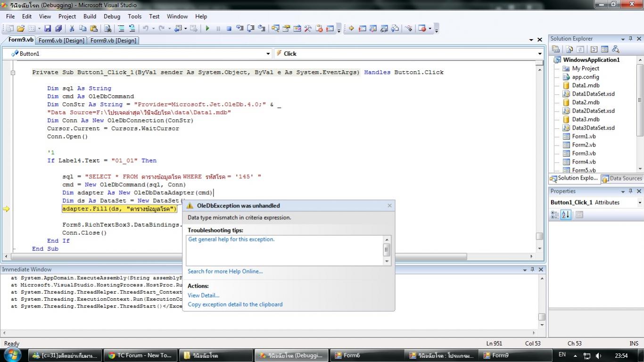Open the Debug menu
The height and width of the screenshot is (362, 644).
coord(112,16)
